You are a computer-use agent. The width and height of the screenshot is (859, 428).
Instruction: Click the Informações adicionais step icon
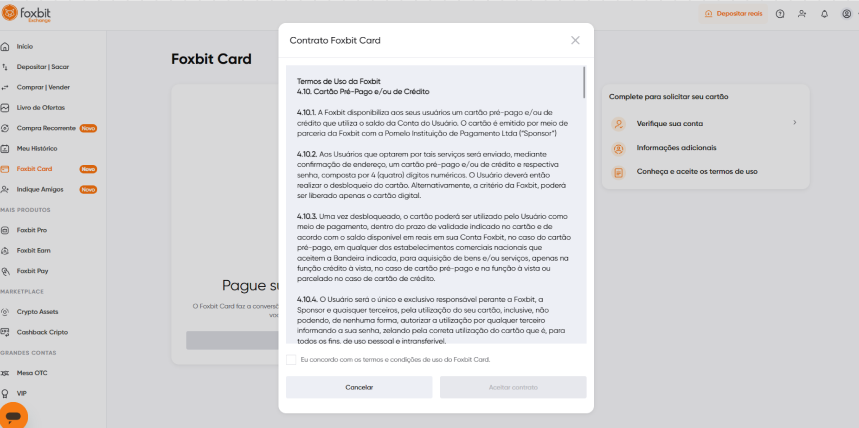619,148
